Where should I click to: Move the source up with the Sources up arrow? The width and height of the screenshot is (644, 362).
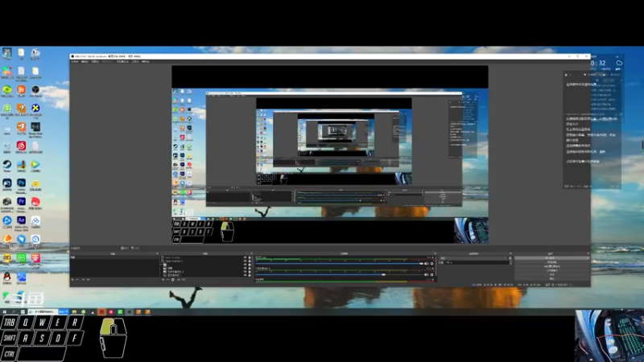[179, 279]
